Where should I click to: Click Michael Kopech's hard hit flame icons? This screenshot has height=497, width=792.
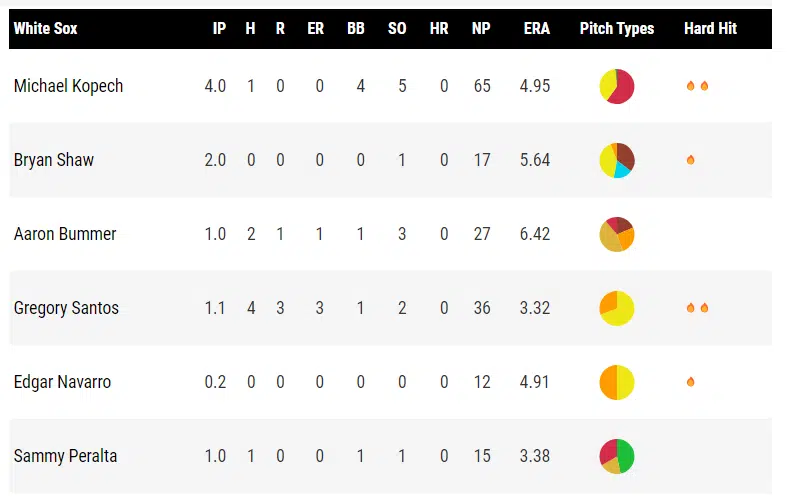697,86
